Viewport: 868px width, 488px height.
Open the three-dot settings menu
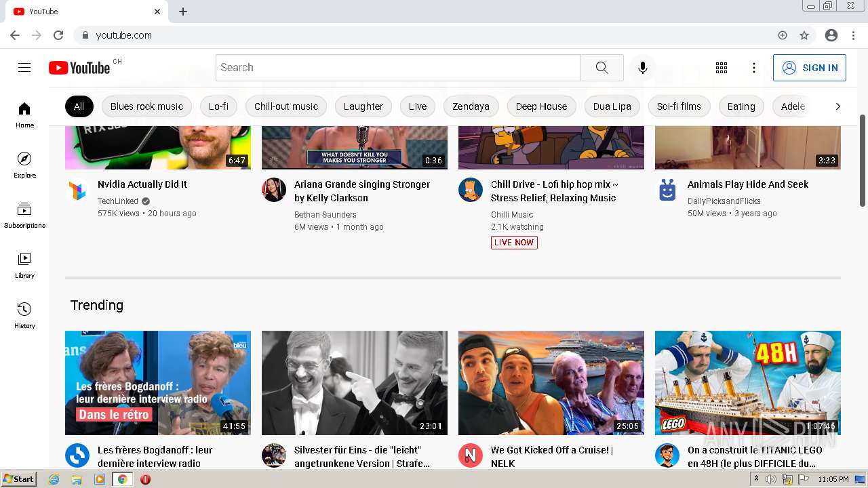pos(754,68)
